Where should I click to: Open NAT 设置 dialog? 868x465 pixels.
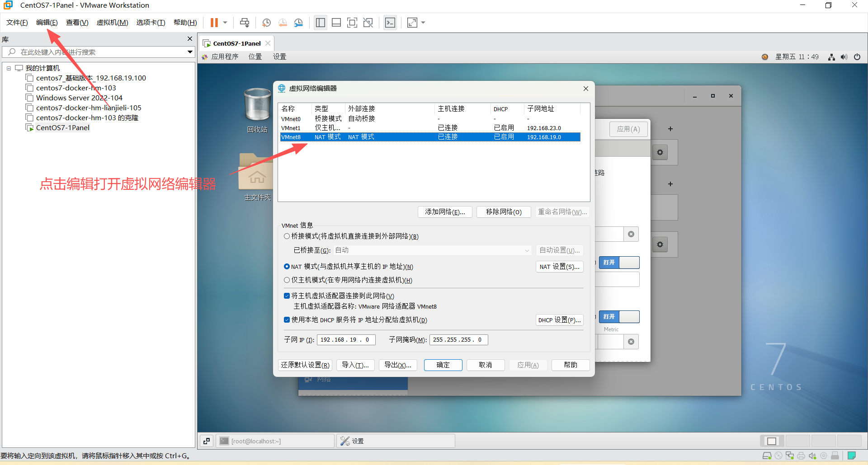tap(559, 267)
